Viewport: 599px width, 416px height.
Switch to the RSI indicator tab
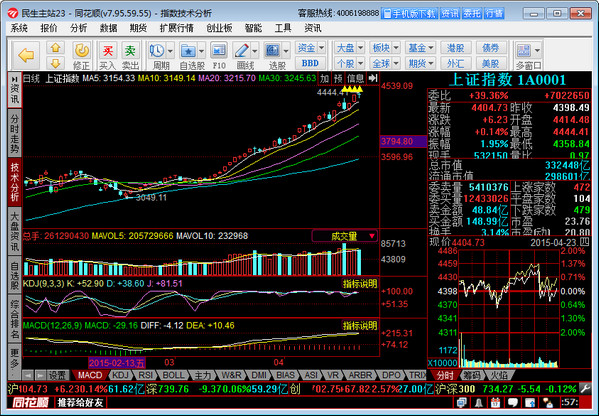point(146,376)
